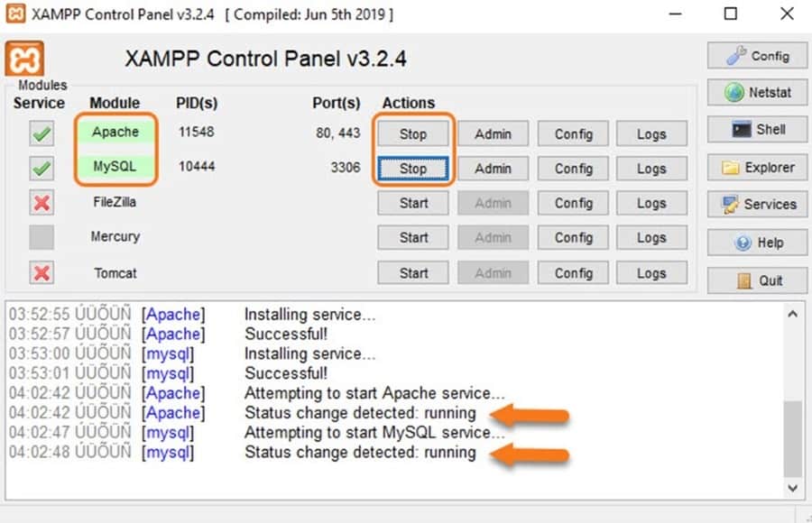Open Admin for the MySQL module

tap(493, 169)
